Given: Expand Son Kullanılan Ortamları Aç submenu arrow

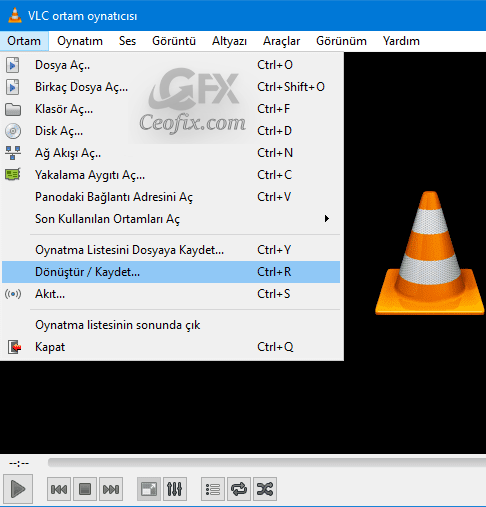Looking at the screenshot, I should point(327,219).
